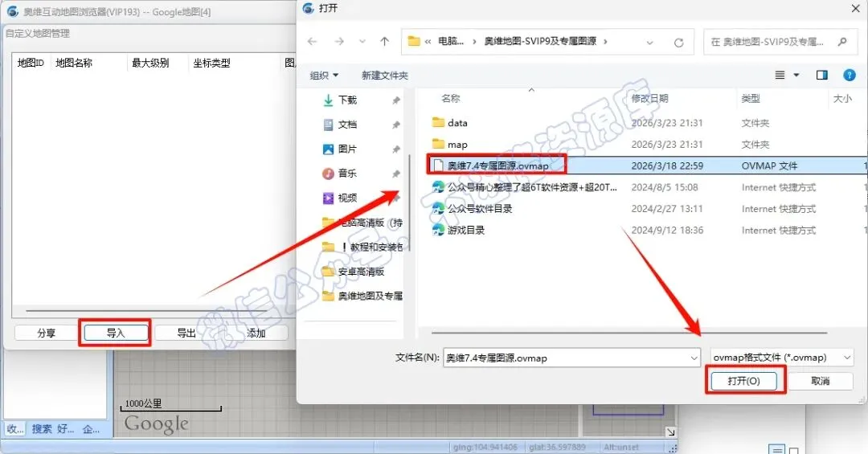Change view layout icon
The height and width of the screenshot is (454, 868).
780,75
